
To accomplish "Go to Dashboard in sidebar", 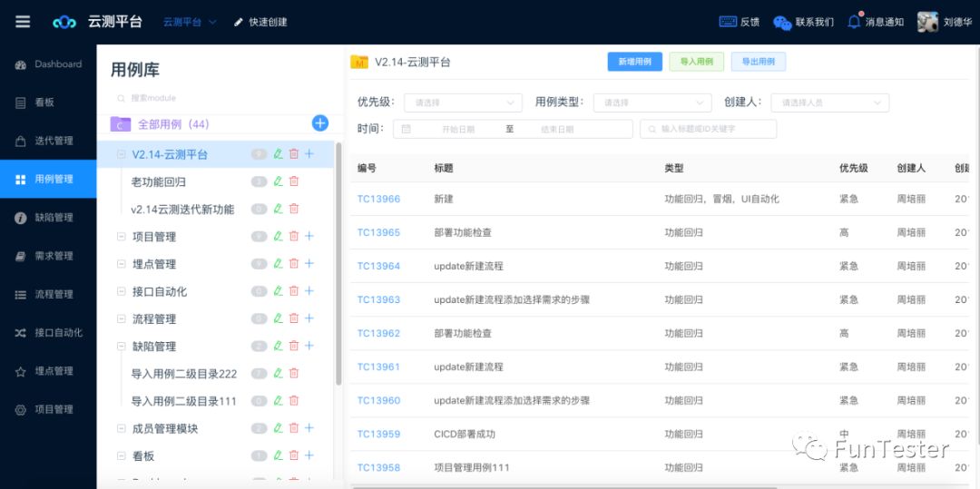I will (48, 64).
